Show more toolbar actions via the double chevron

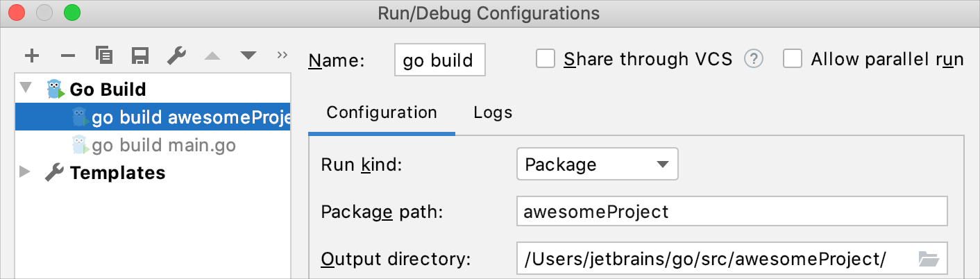pos(282,55)
